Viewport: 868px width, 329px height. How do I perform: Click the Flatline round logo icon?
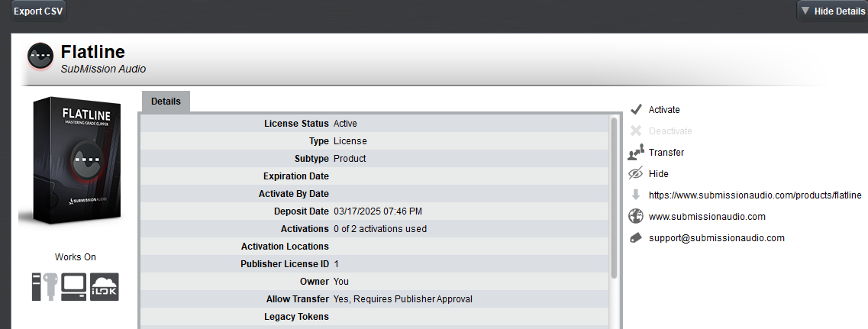pos(40,56)
